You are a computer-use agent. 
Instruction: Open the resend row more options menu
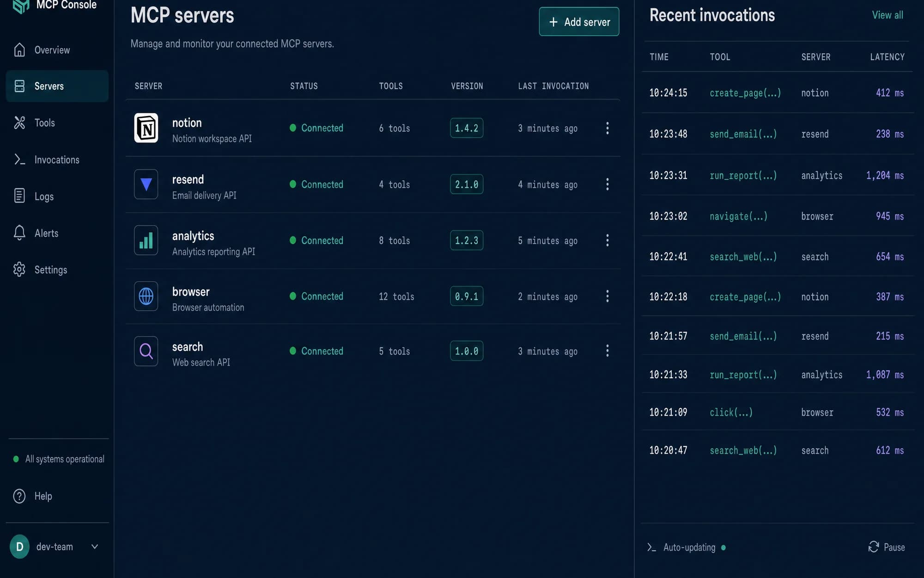pos(608,184)
